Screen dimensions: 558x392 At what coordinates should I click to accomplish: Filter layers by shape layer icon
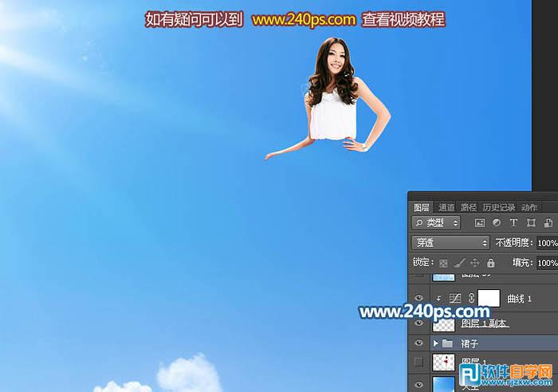(x=531, y=223)
